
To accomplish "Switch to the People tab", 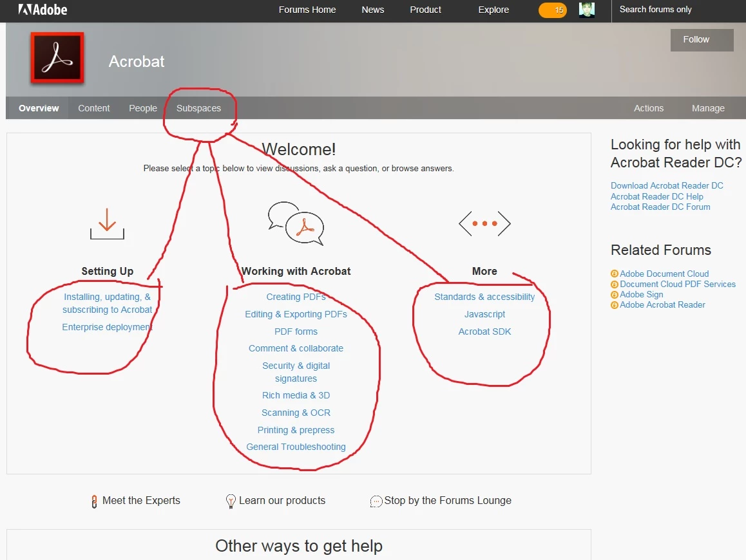I will (x=143, y=108).
